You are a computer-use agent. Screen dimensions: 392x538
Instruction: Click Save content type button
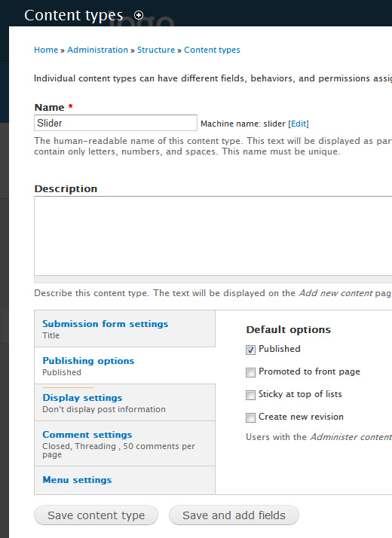click(x=96, y=515)
